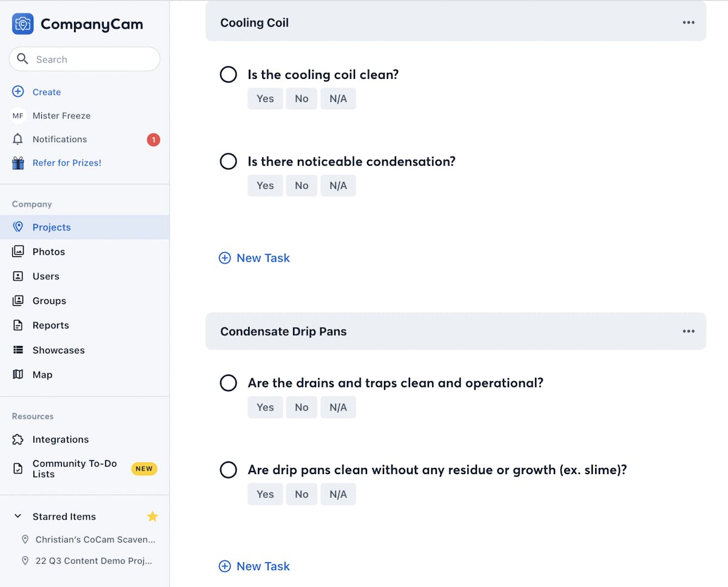The height and width of the screenshot is (587, 728).
Task: Click the Search input field
Action: click(x=91, y=59)
